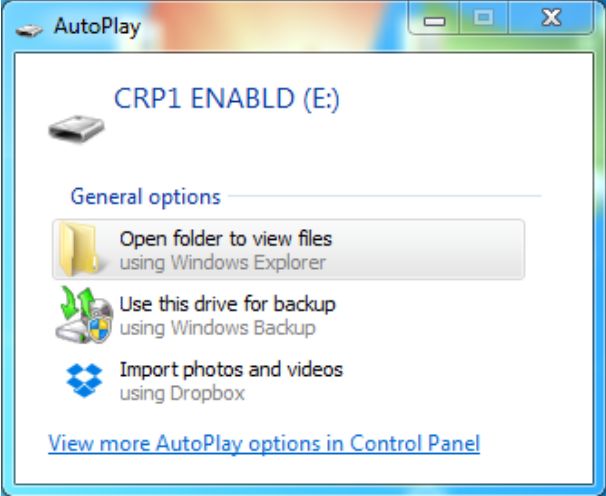Close the AutoPlay dialog
Viewport: 606px width, 496px height.
coord(551,18)
